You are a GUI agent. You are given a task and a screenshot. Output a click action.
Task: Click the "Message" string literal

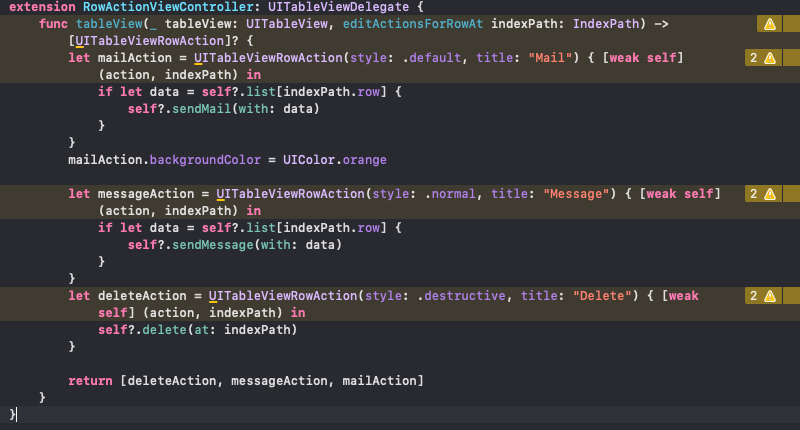[576, 194]
